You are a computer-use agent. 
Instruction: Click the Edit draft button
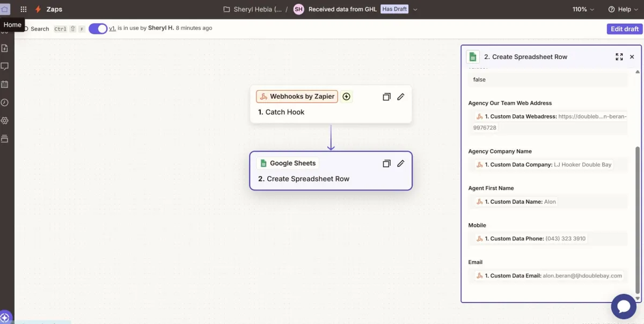[625, 29]
